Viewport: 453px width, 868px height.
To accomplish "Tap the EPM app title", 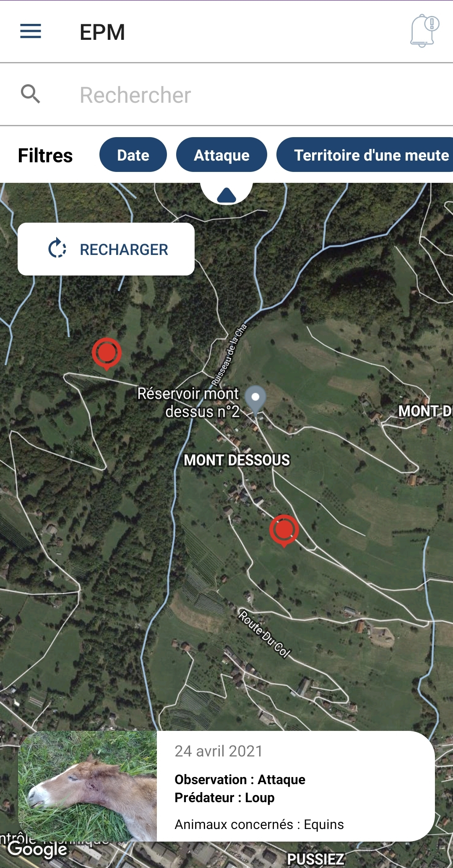I will tap(102, 32).
